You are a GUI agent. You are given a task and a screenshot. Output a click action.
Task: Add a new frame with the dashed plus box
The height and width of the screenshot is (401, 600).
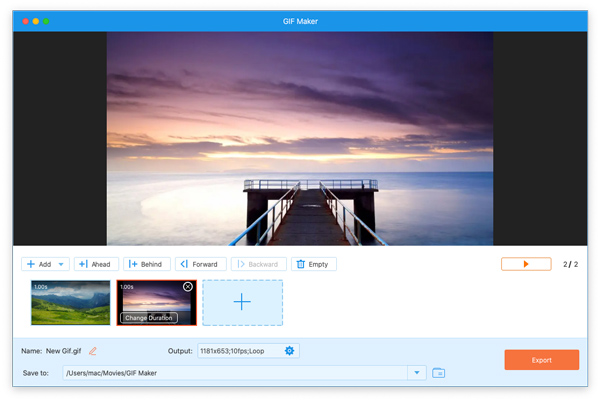(243, 303)
